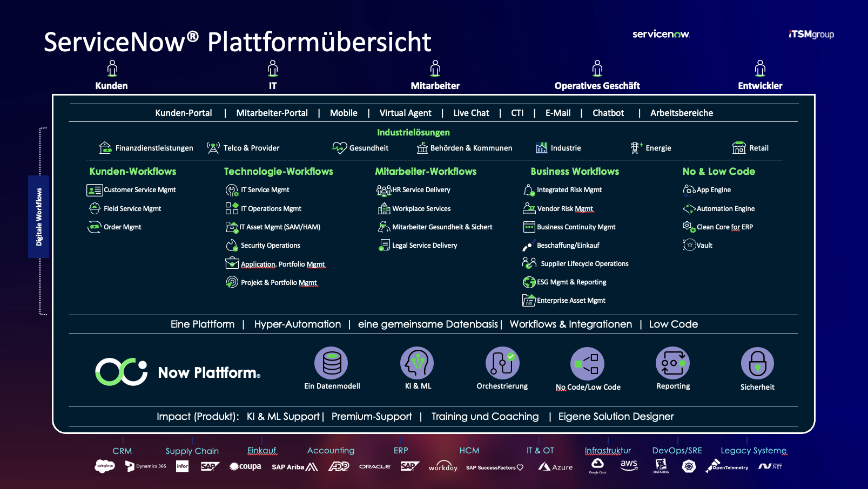Select the Virtual Agent channel item
Image resolution: width=868 pixels, height=489 pixels.
point(406,113)
